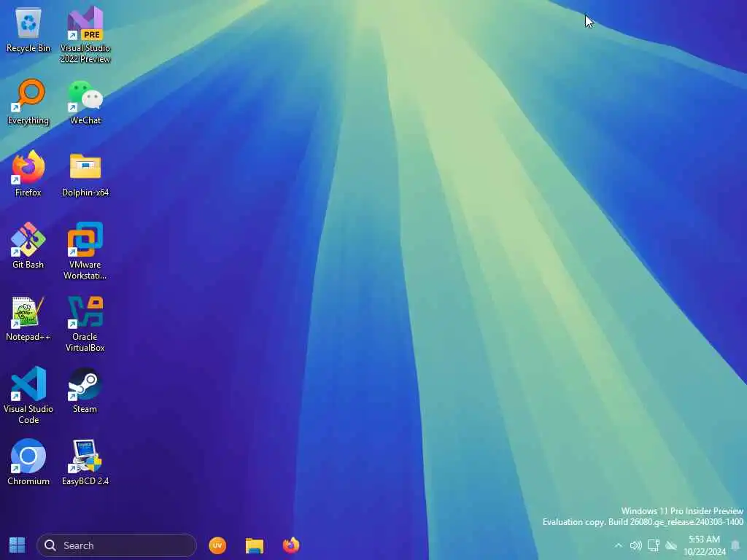The height and width of the screenshot is (560, 747).
Task: Open the volume control in tray
Action: point(636,545)
